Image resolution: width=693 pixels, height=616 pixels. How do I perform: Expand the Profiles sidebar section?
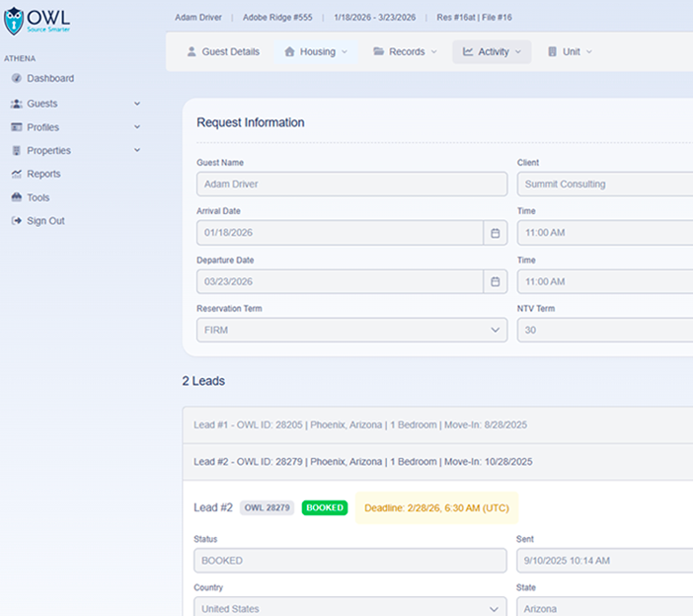coord(136,127)
